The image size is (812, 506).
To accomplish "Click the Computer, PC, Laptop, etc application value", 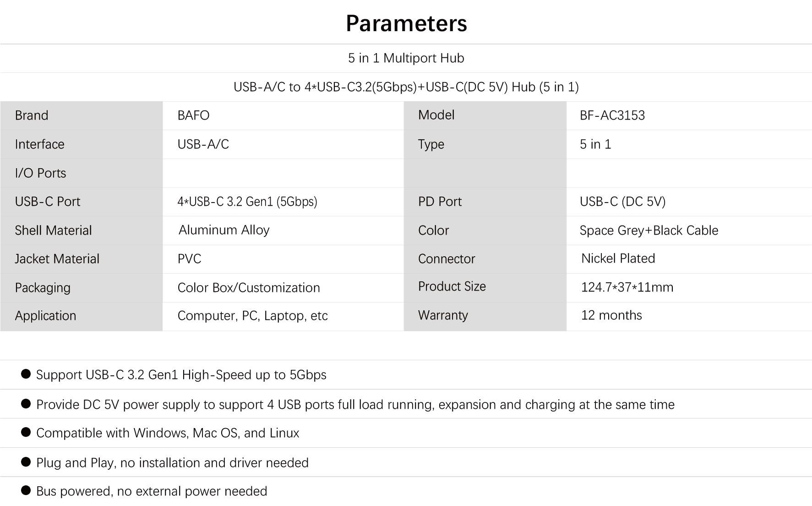I will click(x=252, y=316).
